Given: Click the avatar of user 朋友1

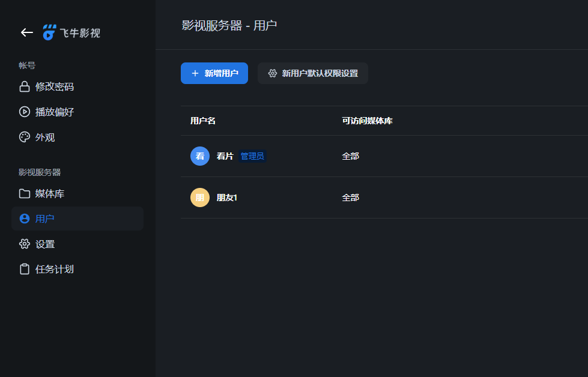Looking at the screenshot, I should pos(200,197).
